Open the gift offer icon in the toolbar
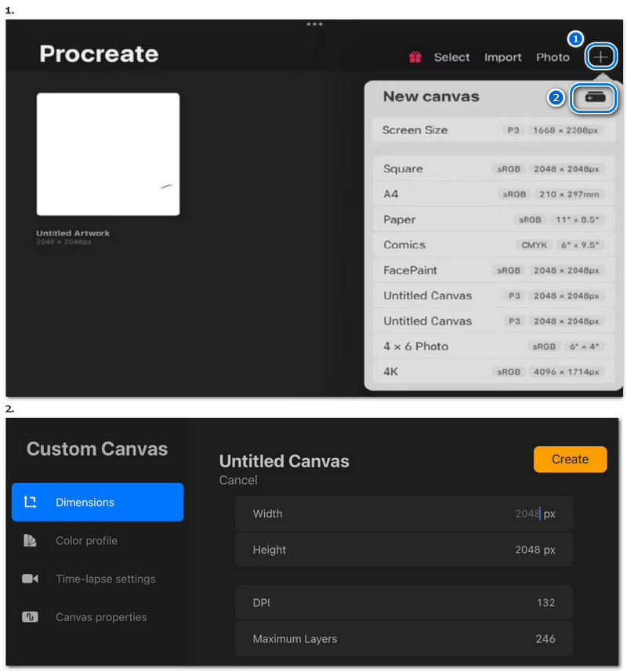 click(x=414, y=56)
